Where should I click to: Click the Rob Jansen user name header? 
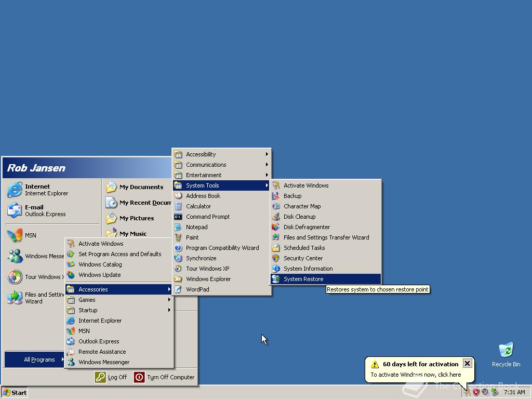(36, 168)
